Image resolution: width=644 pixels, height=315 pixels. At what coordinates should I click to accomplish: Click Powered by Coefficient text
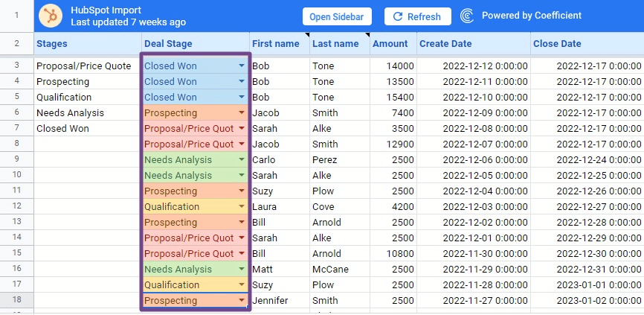tap(532, 16)
